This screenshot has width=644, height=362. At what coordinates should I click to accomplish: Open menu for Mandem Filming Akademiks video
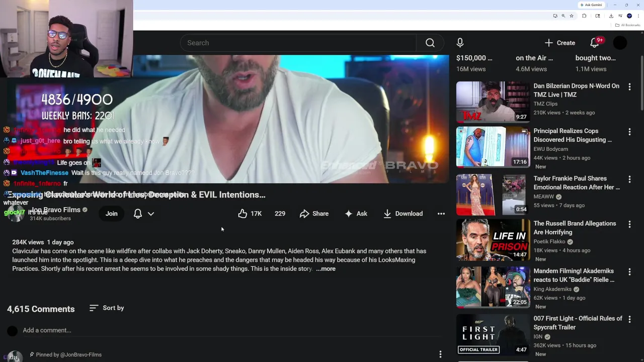(x=629, y=271)
